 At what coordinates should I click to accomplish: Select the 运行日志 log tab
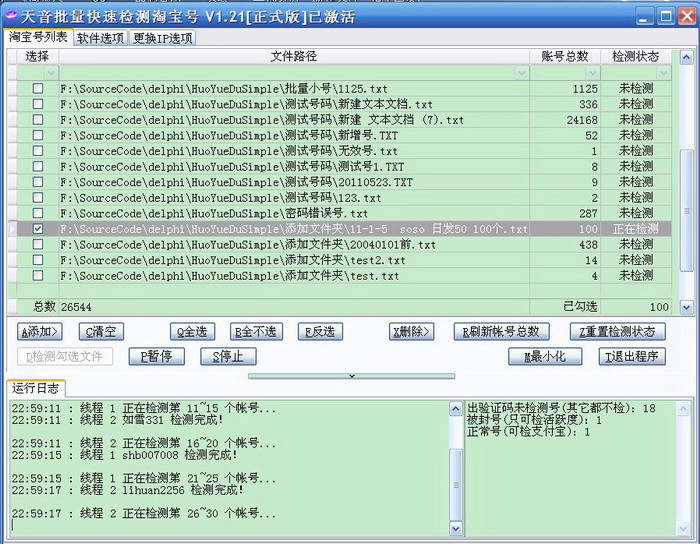tap(36, 388)
